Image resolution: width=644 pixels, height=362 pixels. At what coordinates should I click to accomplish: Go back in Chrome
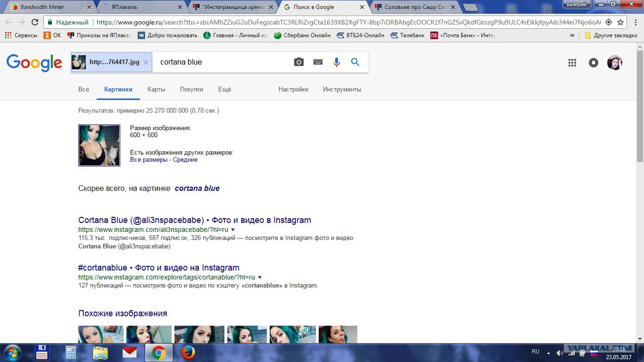click(x=8, y=22)
